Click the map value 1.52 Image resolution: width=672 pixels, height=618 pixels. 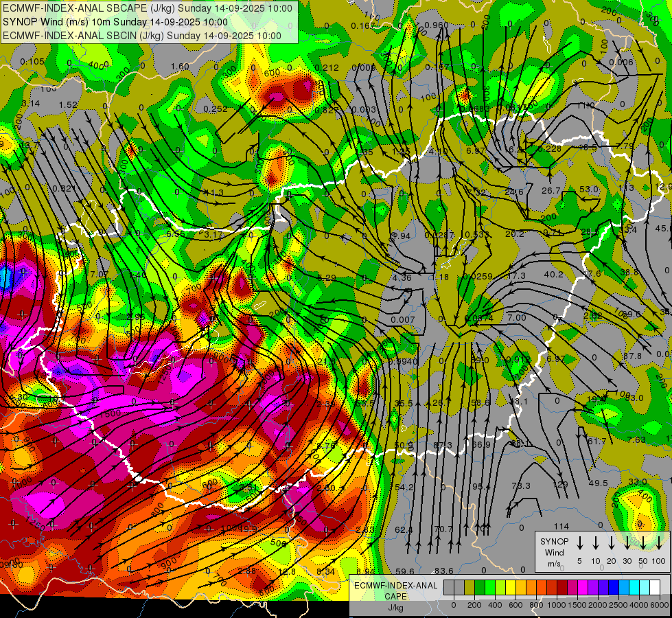coord(68,104)
